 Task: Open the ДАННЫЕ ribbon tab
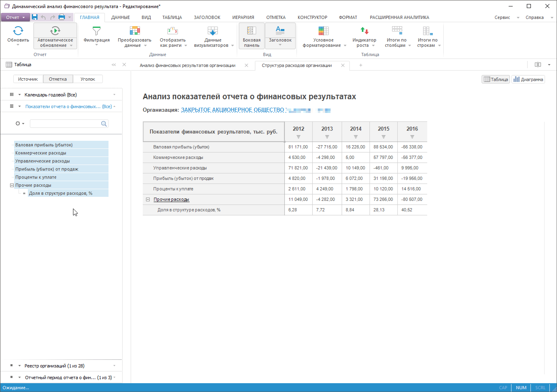coord(121,17)
